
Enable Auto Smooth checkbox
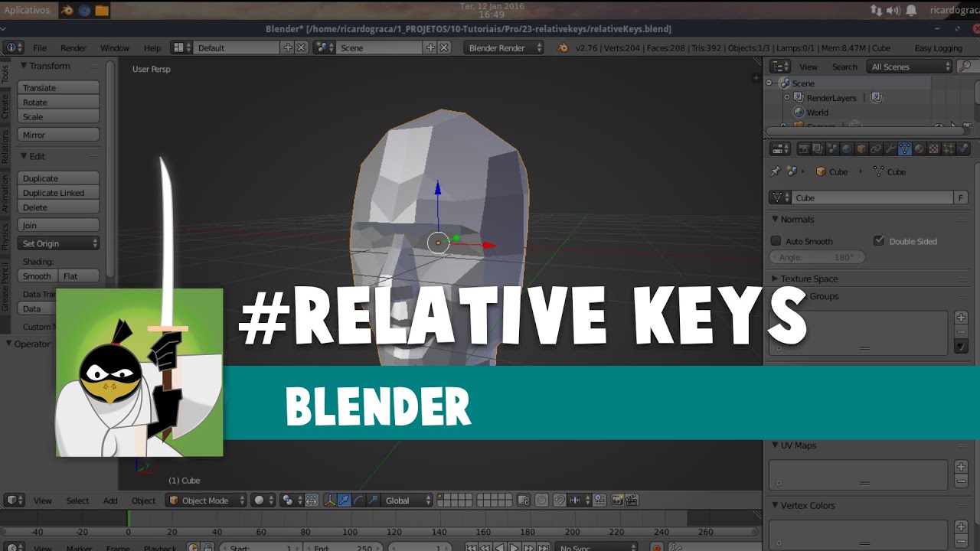776,241
